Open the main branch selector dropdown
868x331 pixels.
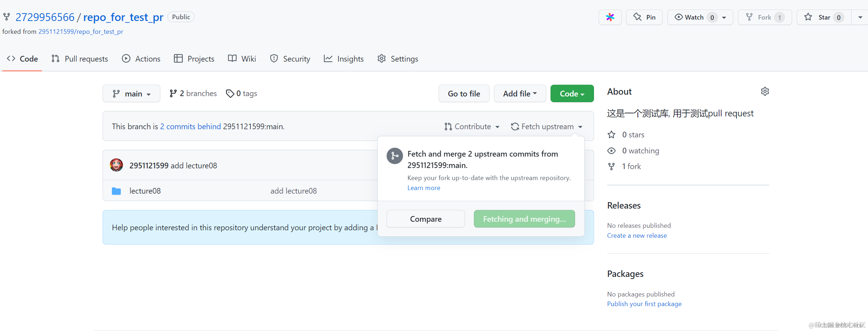(131, 94)
